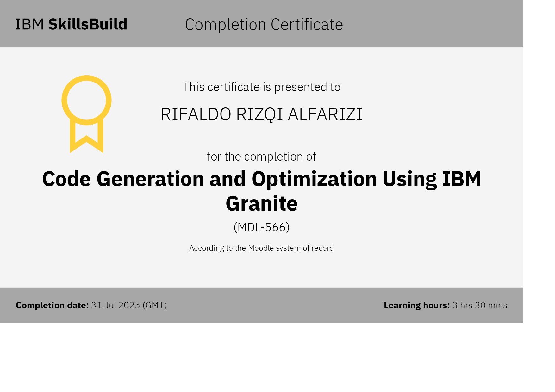Click the yellow award ribbon icon
Viewport: 555px width, 392px height.
click(86, 114)
